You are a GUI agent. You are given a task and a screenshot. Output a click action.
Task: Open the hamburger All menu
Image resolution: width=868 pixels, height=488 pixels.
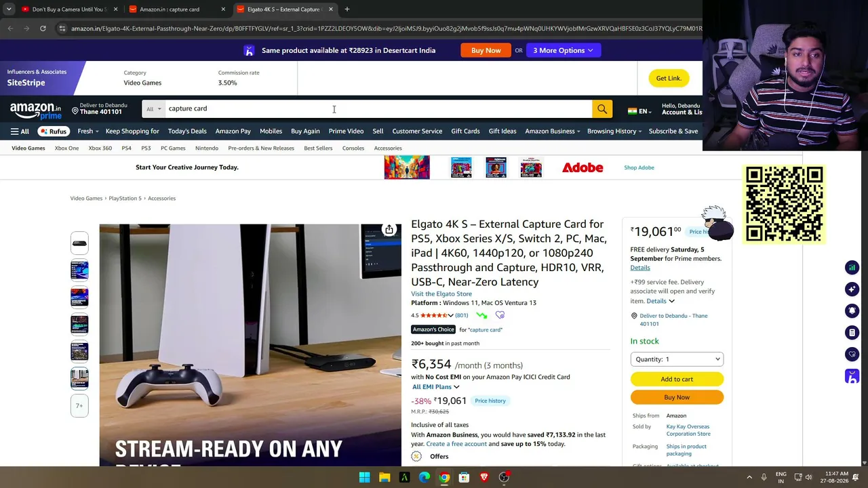(x=20, y=131)
